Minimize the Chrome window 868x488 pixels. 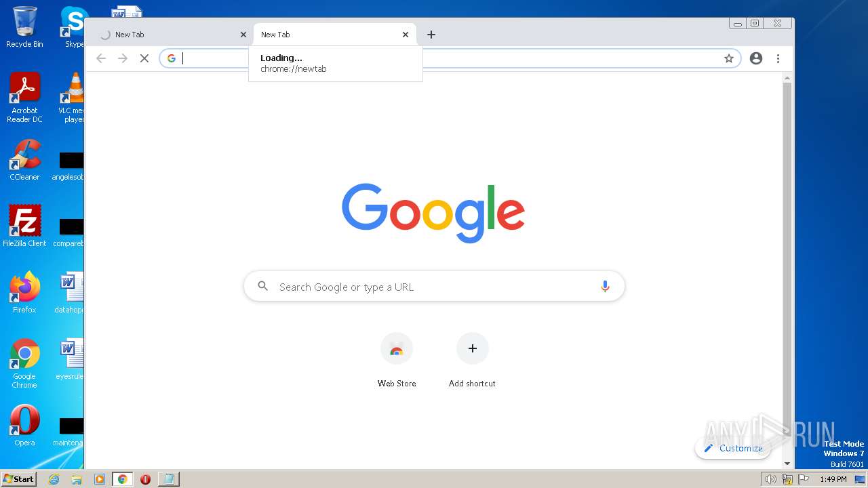click(x=737, y=23)
